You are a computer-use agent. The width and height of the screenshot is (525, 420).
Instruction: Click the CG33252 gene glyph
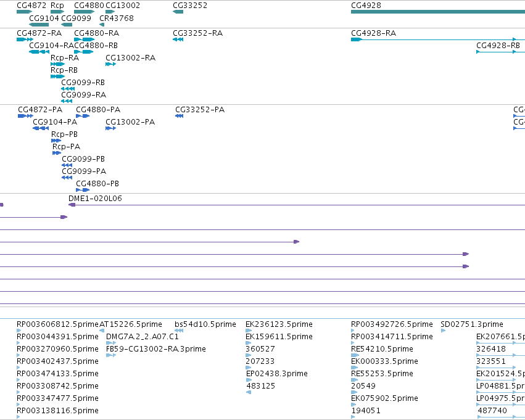(178, 12)
